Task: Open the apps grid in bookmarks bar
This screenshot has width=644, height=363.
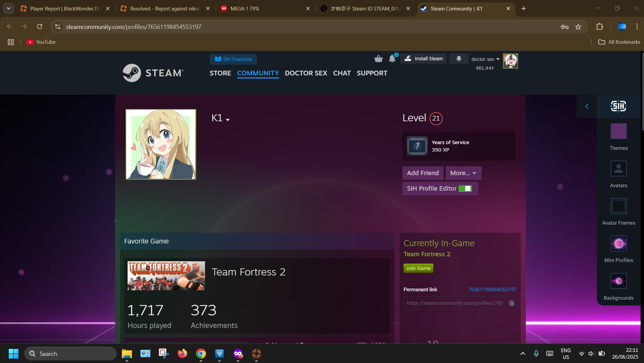Action: coord(11,42)
